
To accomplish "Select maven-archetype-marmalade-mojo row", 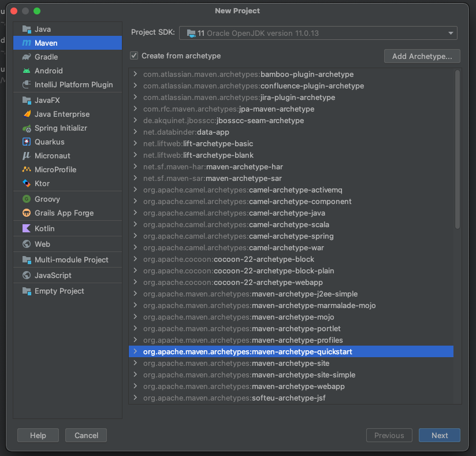I will click(x=291, y=305).
